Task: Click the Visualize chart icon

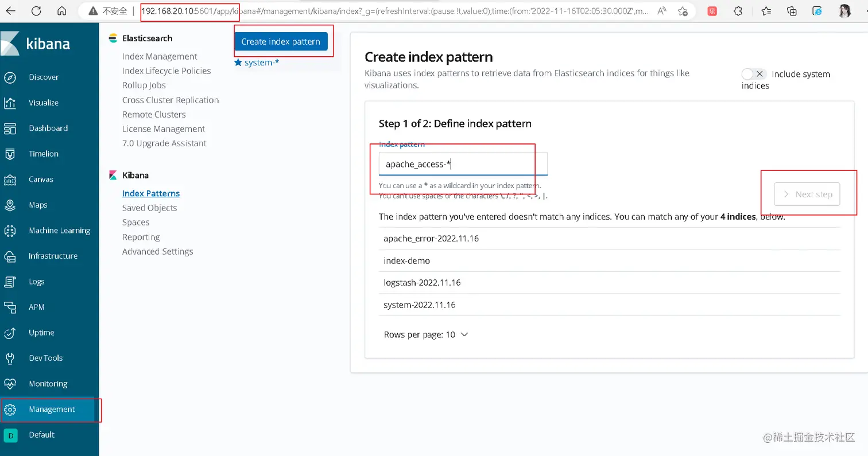Action: coord(10,103)
